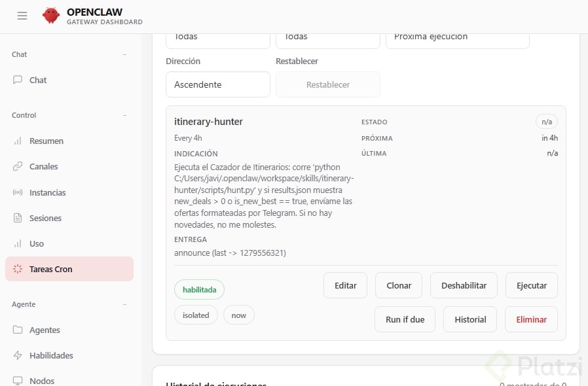Click the Ejecutar button

click(532, 285)
